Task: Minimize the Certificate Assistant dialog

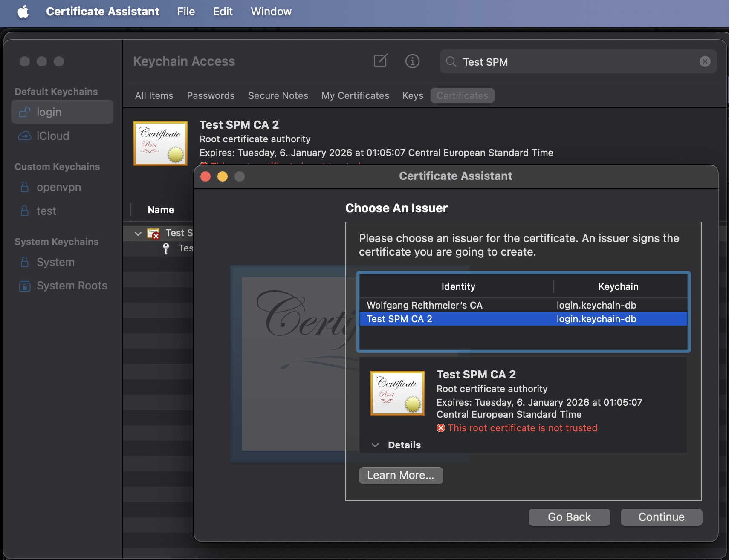Action: [x=223, y=176]
